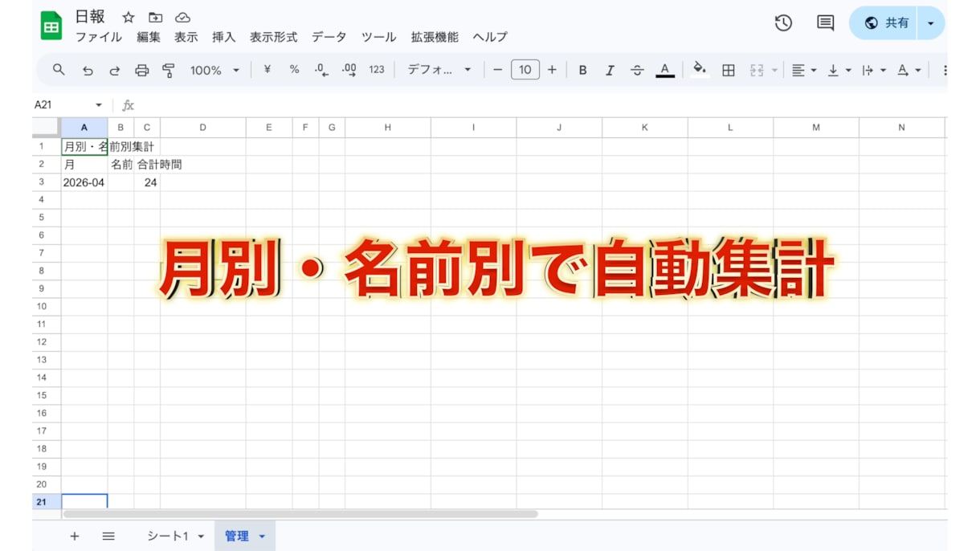This screenshot has width=980, height=551.
Task: Open the ツール menu
Action: pyautogui.click(x=379, y=37)
